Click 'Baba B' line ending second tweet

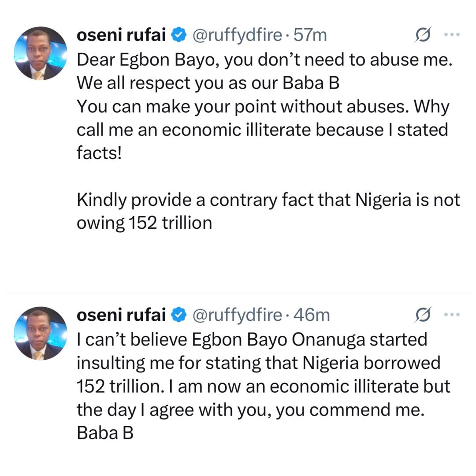pos(105,433)
